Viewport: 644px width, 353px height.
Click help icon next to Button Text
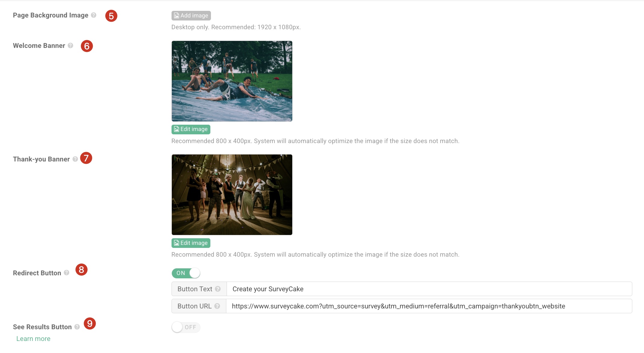tap(218, 289)
